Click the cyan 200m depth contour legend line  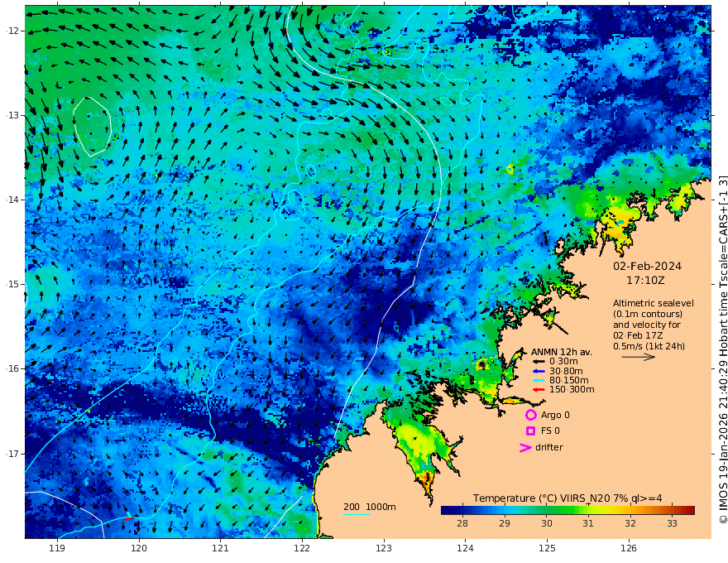pyautogui.click(x=357, y=514)
